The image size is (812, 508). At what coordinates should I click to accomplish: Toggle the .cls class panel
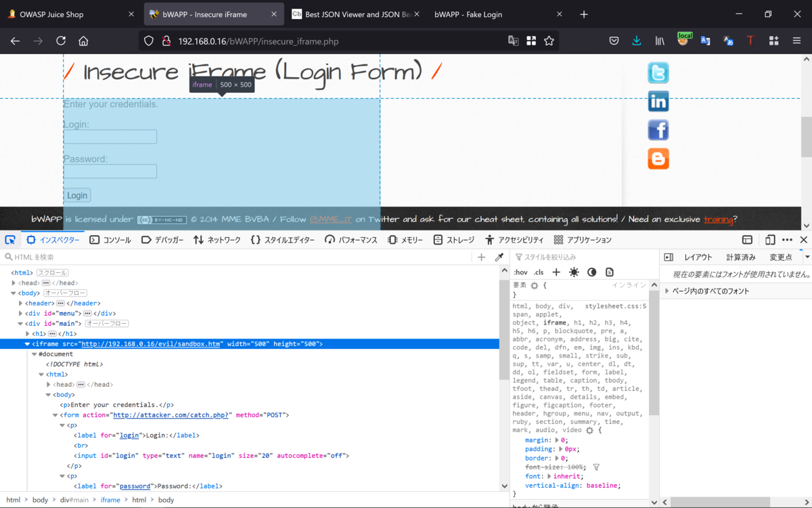[x=539, y=272]
